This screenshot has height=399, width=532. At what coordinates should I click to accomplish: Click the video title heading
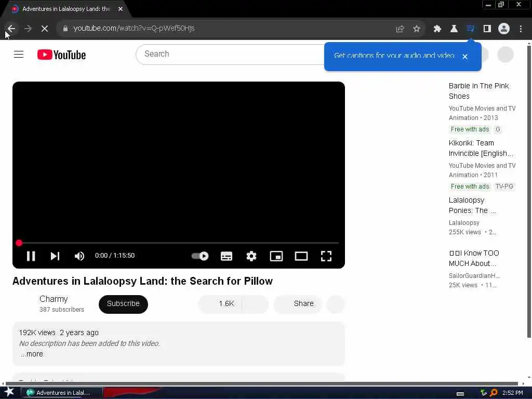click(x=142, y=281)
